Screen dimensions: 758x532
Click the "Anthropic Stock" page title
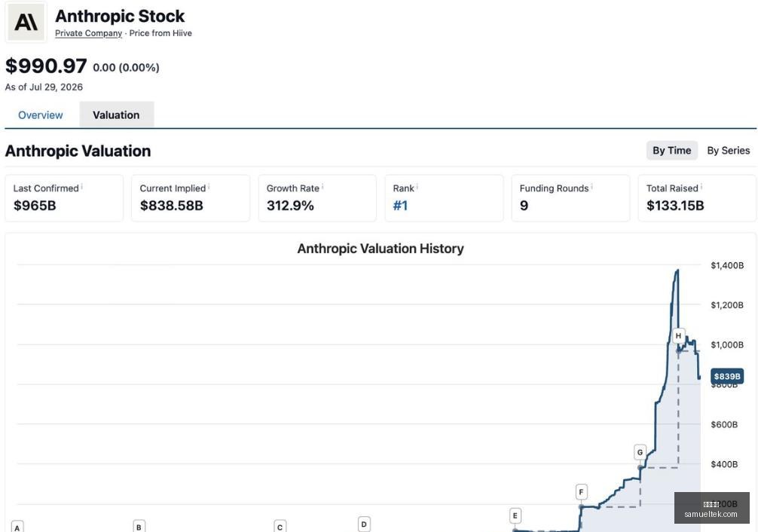click(x=120, y=16)
